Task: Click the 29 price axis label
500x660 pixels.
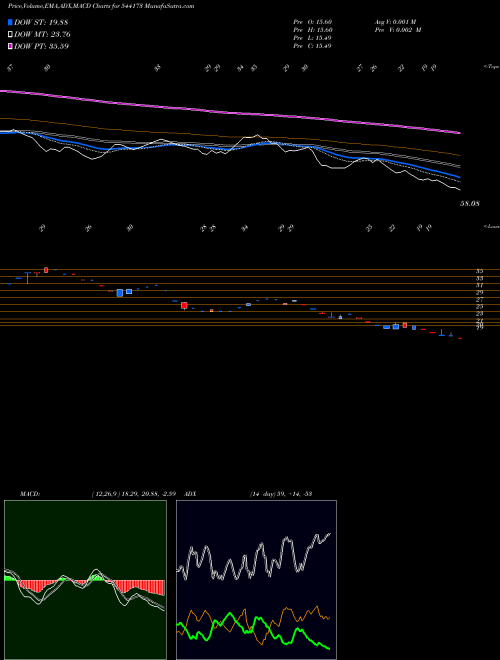Action: (479, 293)
